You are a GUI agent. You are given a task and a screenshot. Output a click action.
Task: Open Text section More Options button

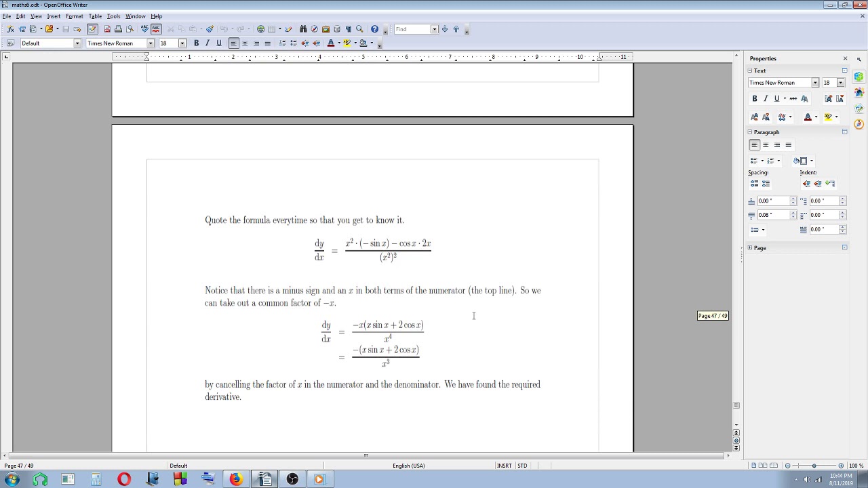click(x=844, y=70)
